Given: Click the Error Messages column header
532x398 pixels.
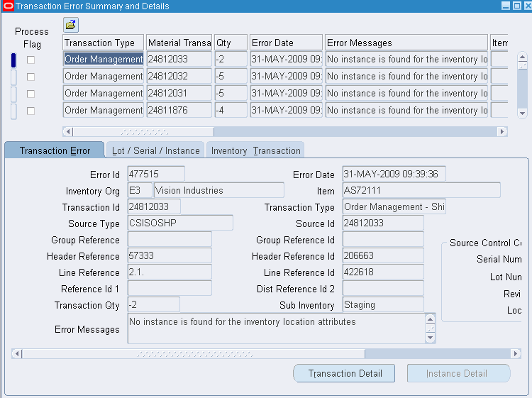Looking at the screenshot, I should coord(406,43).
